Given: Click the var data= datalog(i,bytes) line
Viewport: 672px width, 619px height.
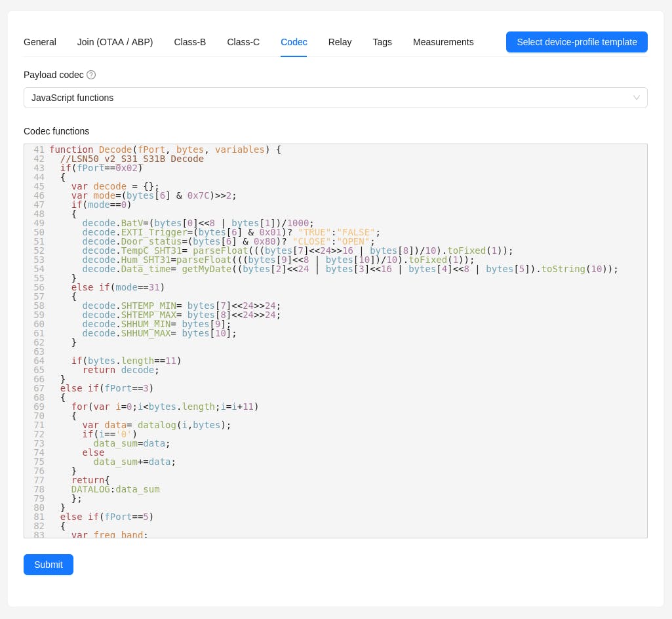Looking at the screenshot, I should [157, 426].
